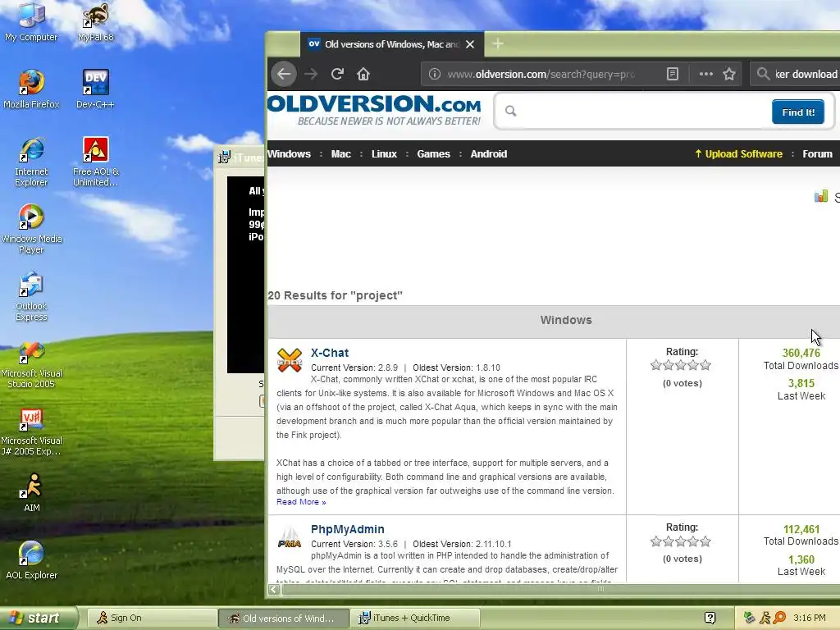Screen dimensions: 840x630
Task: Open Outlook Express desktop shortcut
Action: [31, 297]
